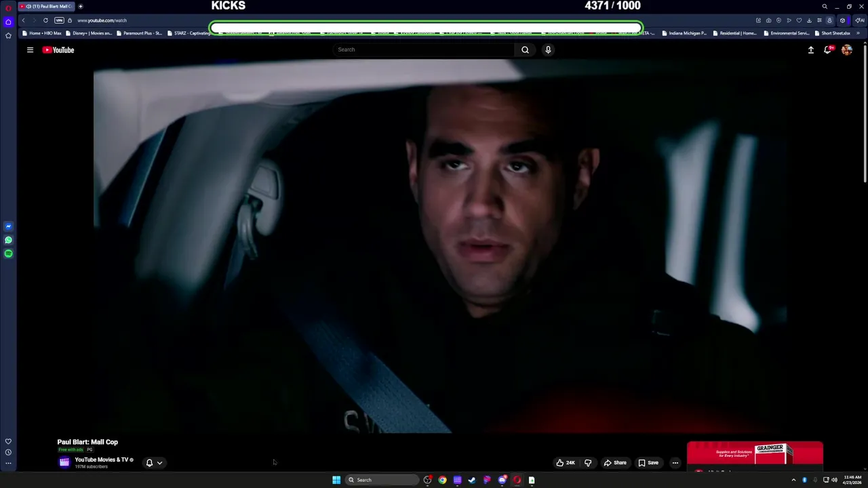Open the STARZ bookmark
The height and width of the screenshot is (488, 868).
tap(189, 33)
